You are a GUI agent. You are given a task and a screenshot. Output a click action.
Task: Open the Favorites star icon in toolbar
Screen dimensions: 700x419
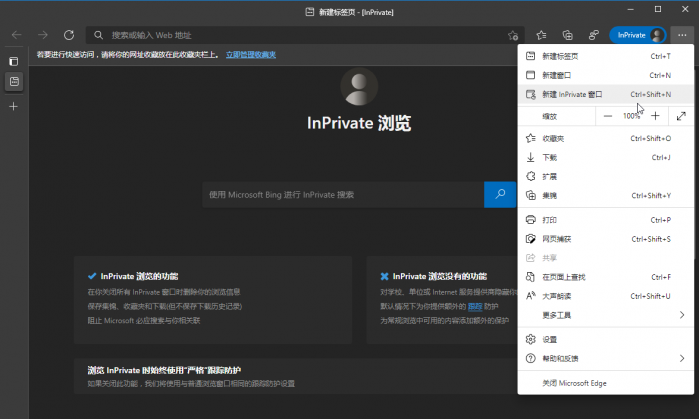tap(541, 35)
